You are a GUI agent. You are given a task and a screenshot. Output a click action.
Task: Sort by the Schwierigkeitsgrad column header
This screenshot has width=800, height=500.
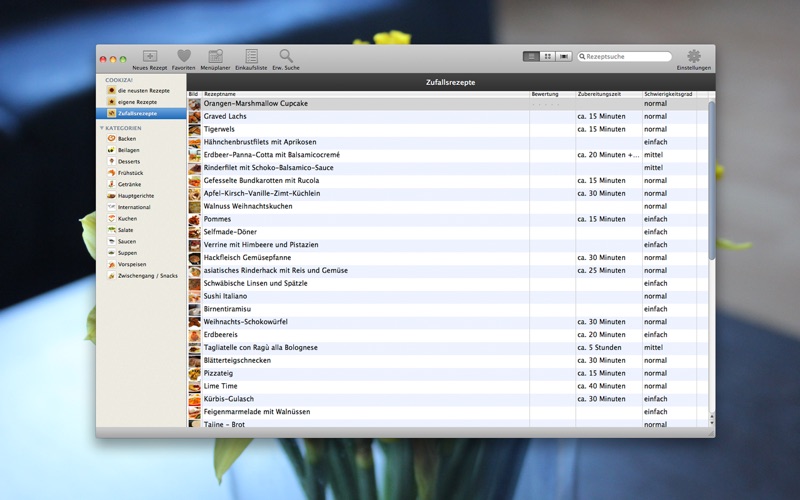(669, 94)
